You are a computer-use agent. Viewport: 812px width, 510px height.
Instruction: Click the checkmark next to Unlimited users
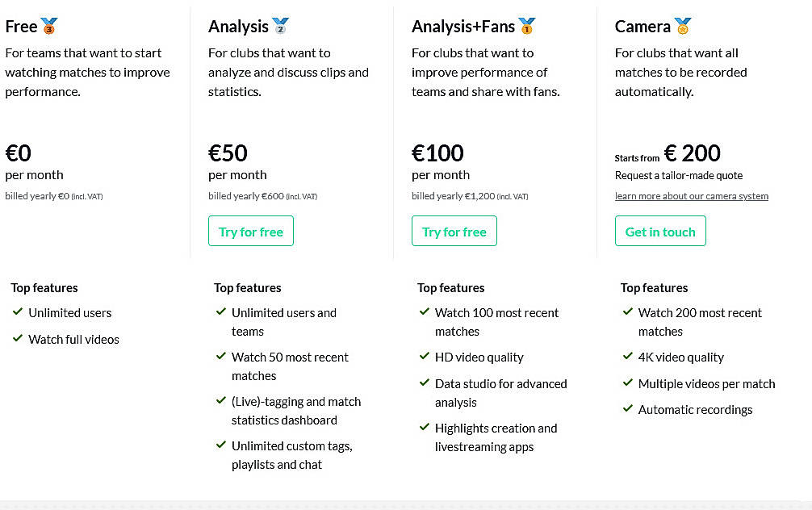pyautogui.click(x=18, y=311)
